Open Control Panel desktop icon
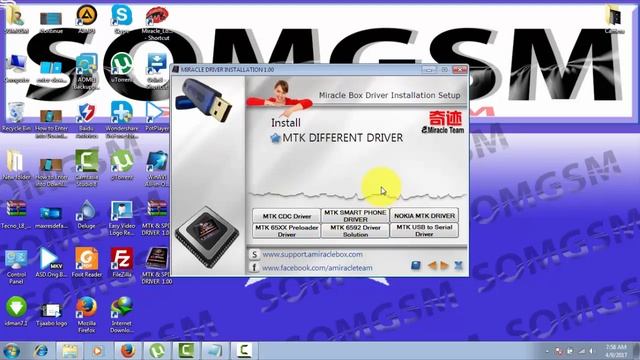This screenshot has width=640, height=360. tap(16, 267)
